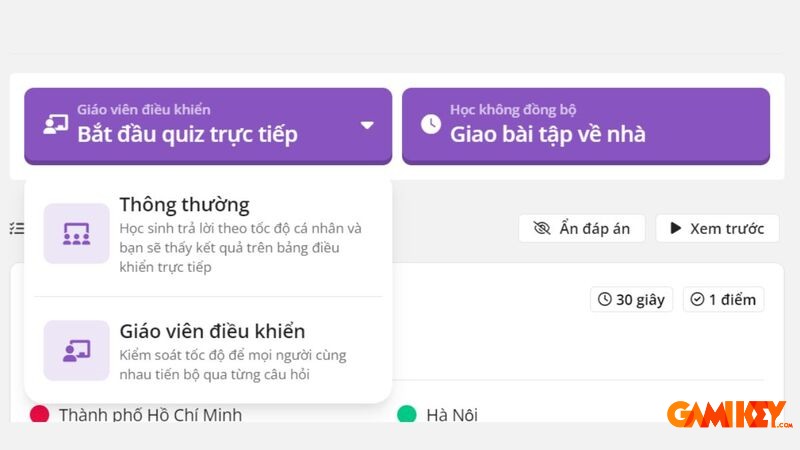Toggle the Ẩn đáp án text label
This screenshot has height=450, width=800.
(x=594, y=229)
